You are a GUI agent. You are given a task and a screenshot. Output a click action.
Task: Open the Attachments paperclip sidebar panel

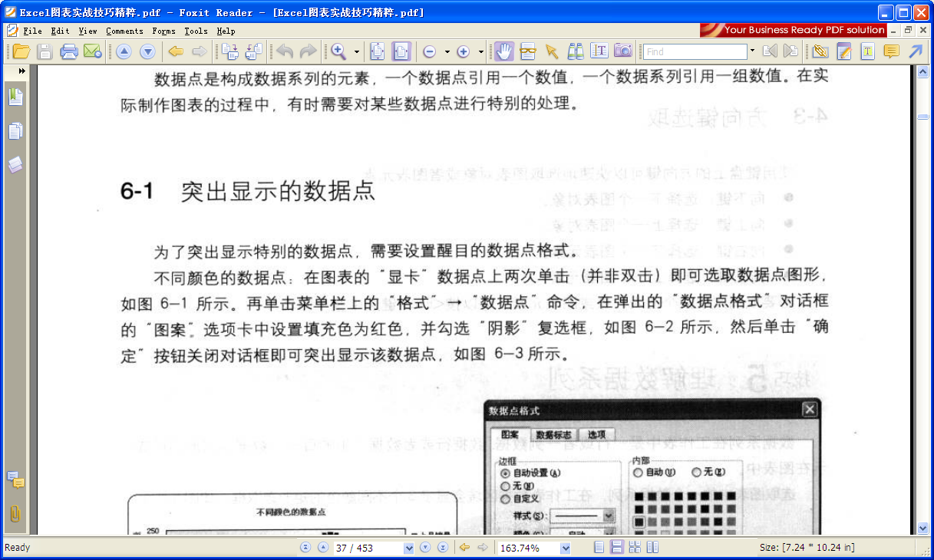(15, 514)
